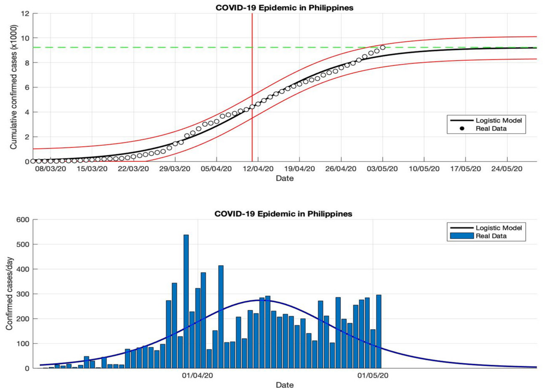Click the last data circle at 03/05/20
The width and height of the screenshot is (547, 392).
click(x=382, y=47)
